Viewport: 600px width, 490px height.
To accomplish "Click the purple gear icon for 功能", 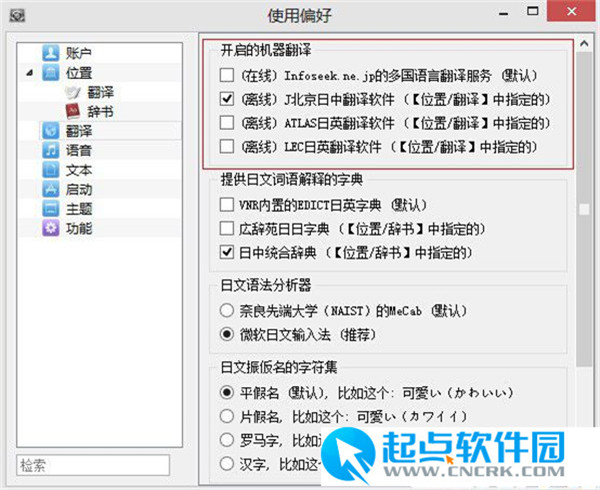I will (51, 228).
